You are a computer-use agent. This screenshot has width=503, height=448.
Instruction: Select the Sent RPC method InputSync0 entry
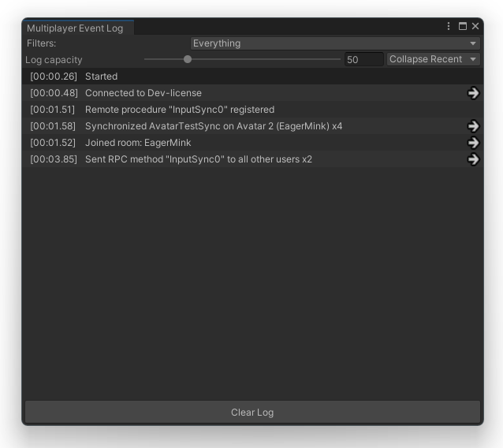[199, 159]
